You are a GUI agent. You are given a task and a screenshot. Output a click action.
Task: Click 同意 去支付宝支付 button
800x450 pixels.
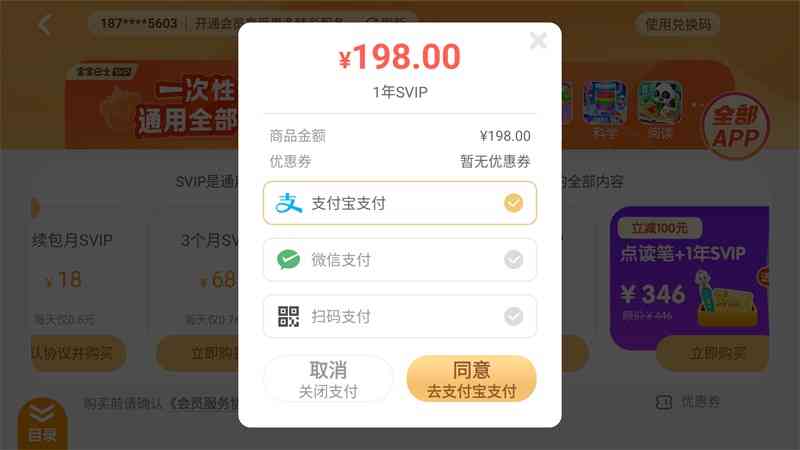(x=471, y=379)
